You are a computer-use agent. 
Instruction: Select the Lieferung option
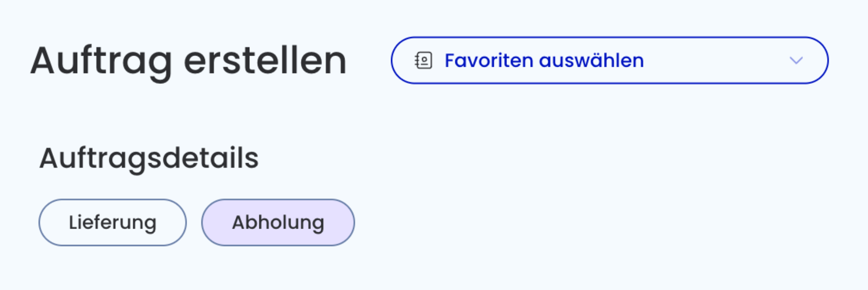click(113, 222)
